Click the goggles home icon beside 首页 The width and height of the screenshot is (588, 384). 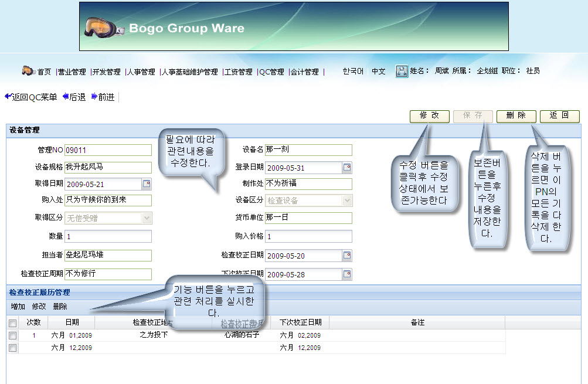[28, 71]
